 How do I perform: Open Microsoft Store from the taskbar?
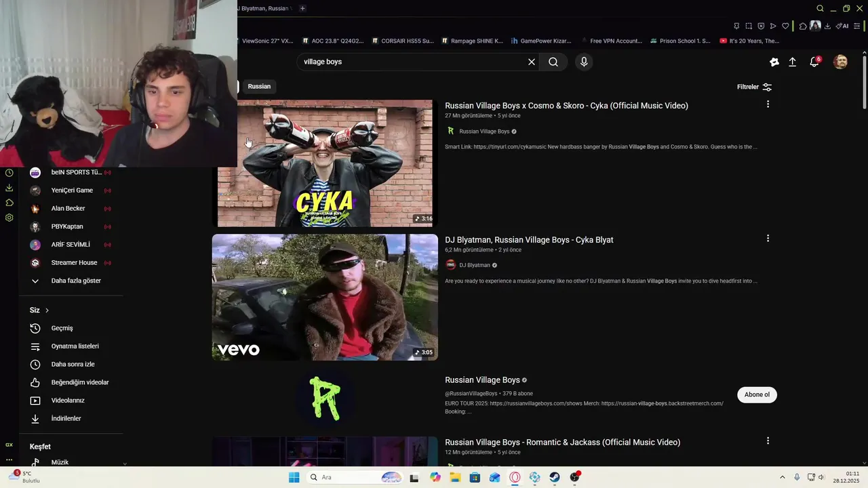(475, 477)
